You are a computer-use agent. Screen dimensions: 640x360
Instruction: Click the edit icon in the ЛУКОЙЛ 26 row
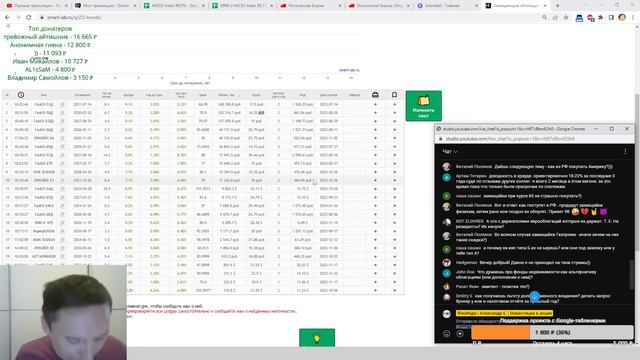tap(62, 138)
